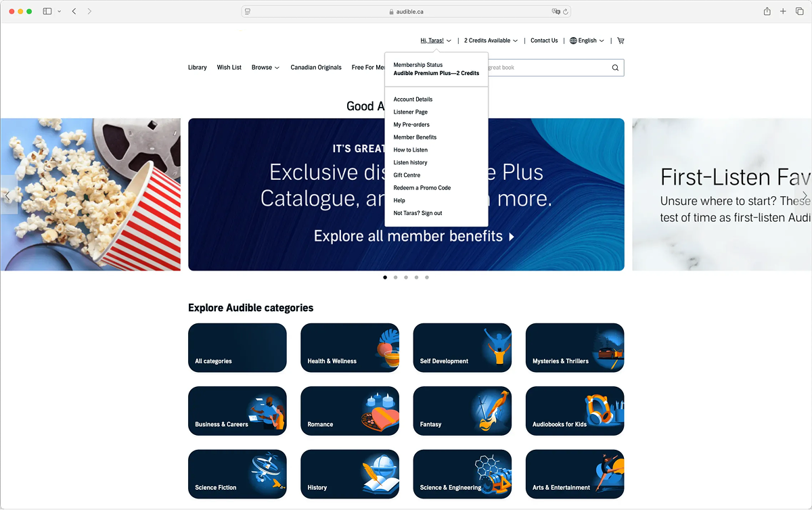
Task: Click Audible Premium Plus—2 Credits status
Action: [436, 73]
